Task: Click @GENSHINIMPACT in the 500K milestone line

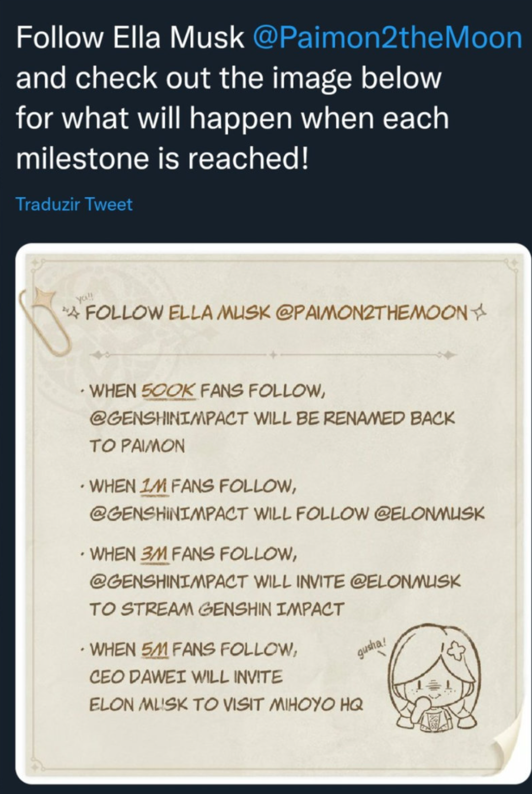Action: click(168, 418)
